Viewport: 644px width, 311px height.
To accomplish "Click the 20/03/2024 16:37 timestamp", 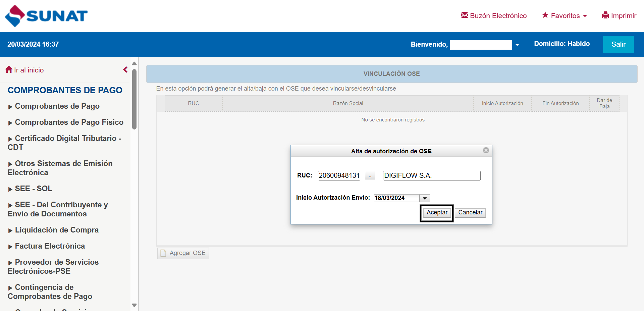I will point(33,44).
